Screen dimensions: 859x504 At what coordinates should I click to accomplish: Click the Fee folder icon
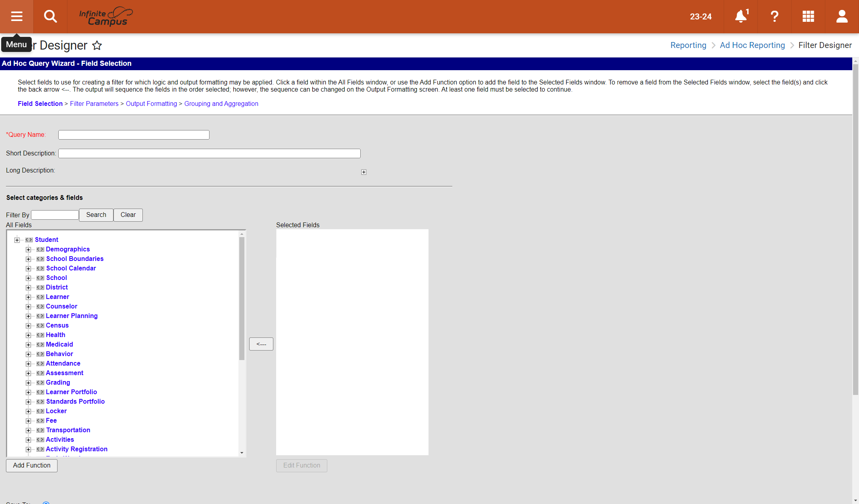click(x=40, y=421)
